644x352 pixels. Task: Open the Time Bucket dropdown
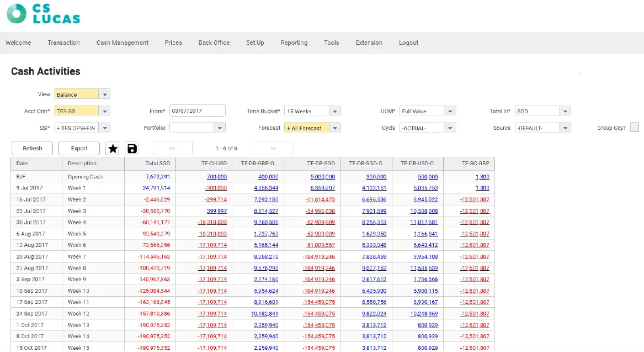pyautogui.click(x=335, y=111)
